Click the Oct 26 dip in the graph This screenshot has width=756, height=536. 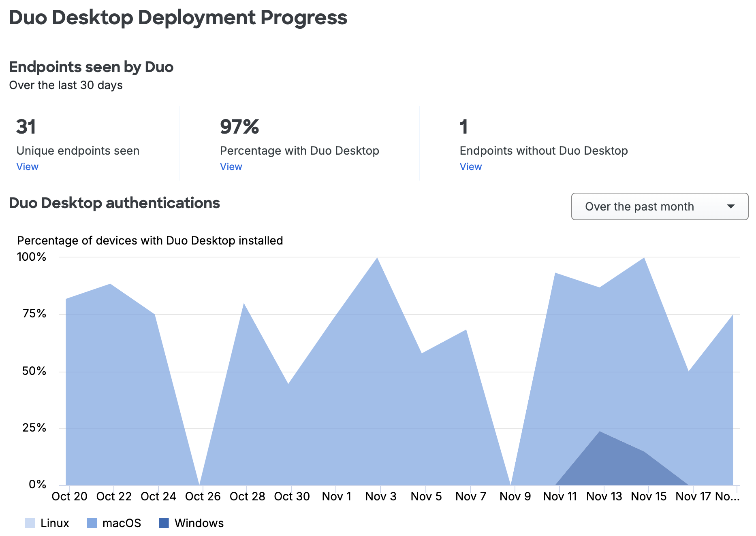pyautogui.click(x=200, y=480)
